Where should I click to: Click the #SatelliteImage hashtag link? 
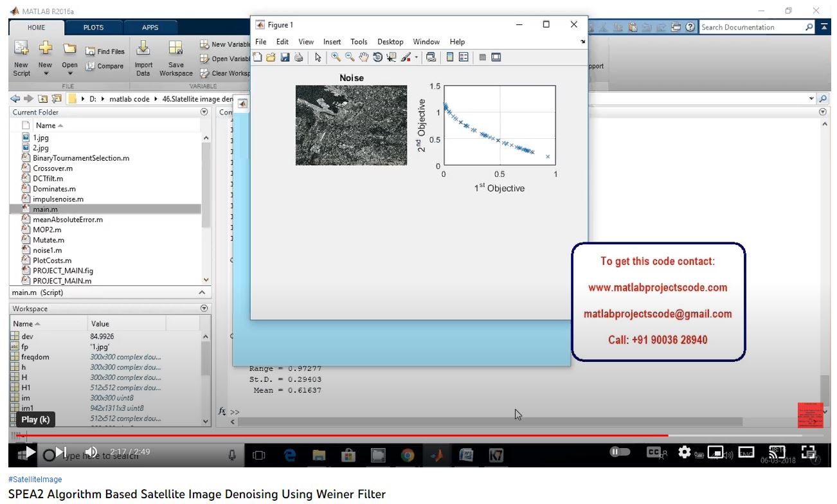pos(35,480)
